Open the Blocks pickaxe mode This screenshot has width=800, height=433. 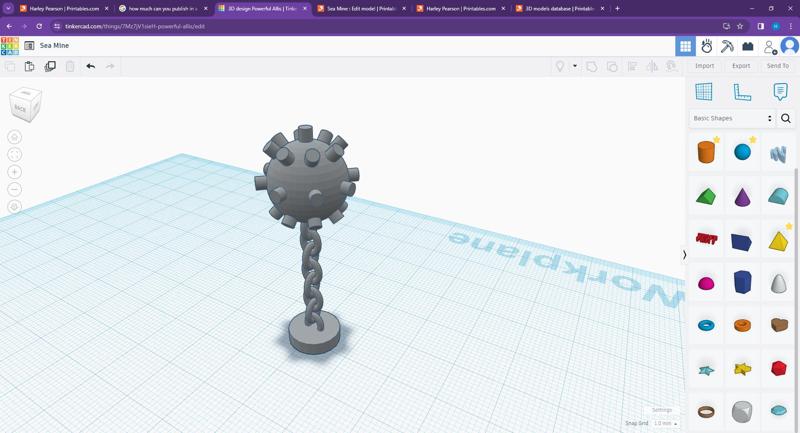coord(727,46)
